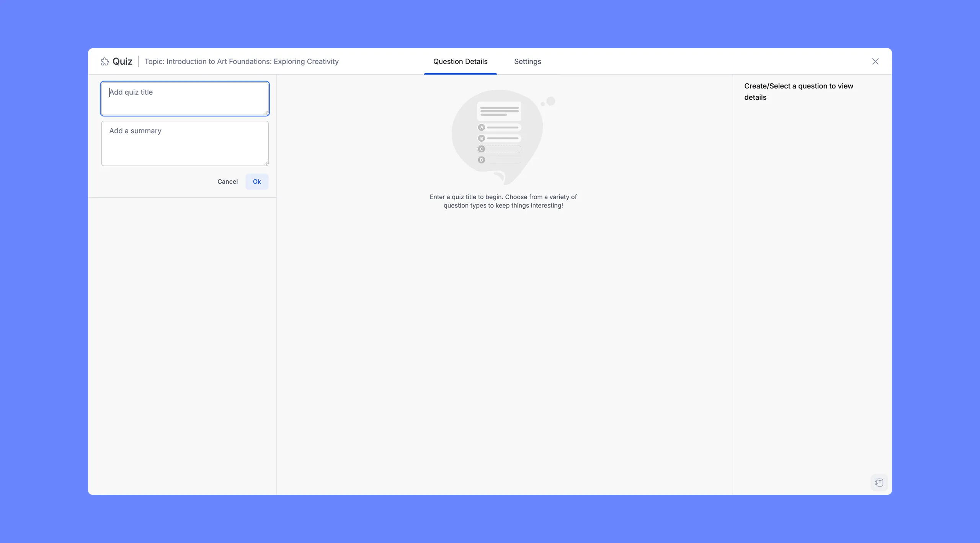Viewport: 980px width, 543px height.
Task: Click the resize handle of the quiz title textarea
Action: [x=266, y=112]
